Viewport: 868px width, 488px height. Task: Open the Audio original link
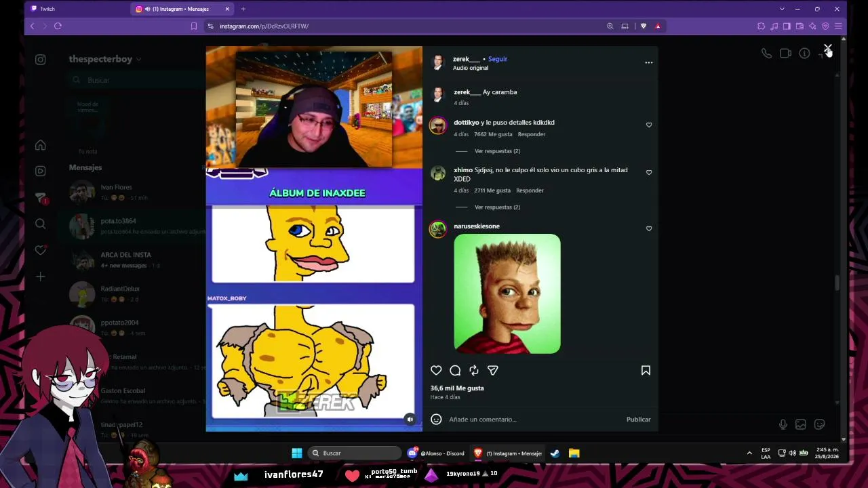[x=471, y=68]
